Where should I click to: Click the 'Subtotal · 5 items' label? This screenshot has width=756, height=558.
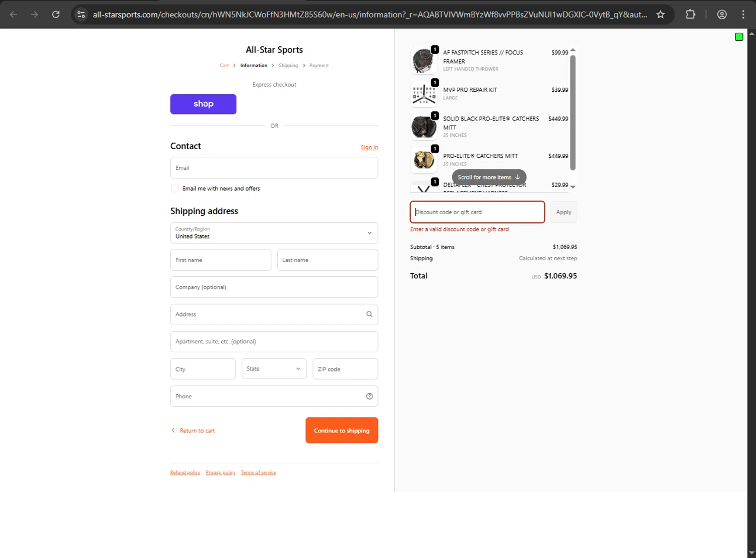[x=432, y=247]
